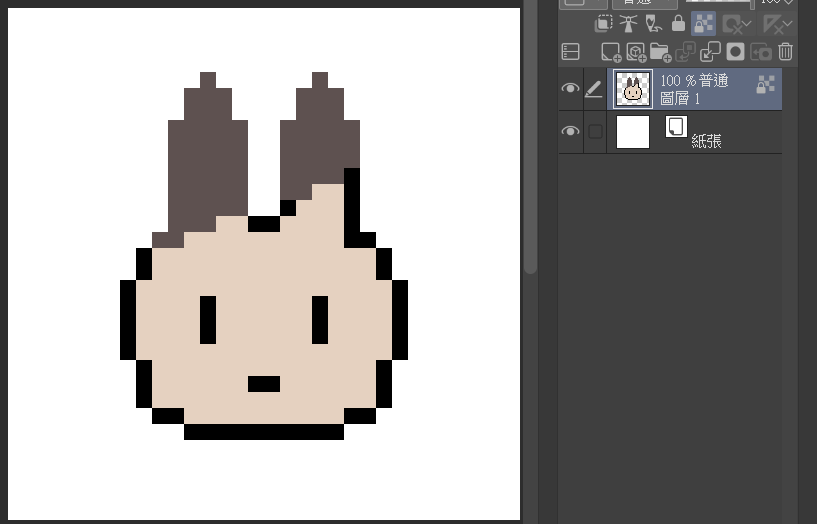Select the rabbit thumbnail of 圖層 1
817x524 pixels.
coord(633,89)
